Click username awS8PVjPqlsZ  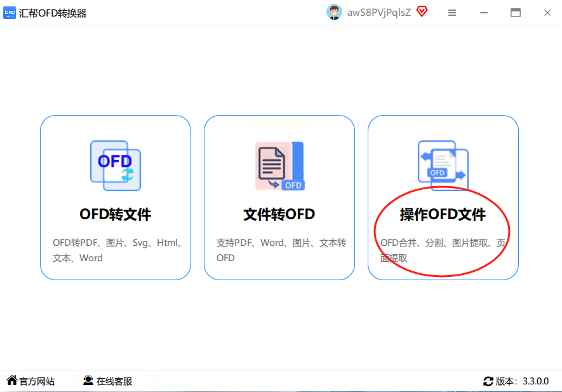point(379,13)
